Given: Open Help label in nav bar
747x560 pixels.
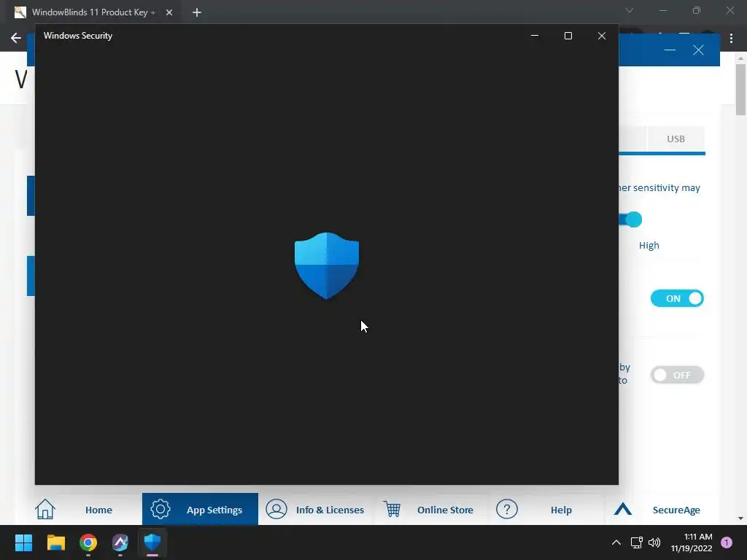Looking at the screenshot, I should [561, 510].
